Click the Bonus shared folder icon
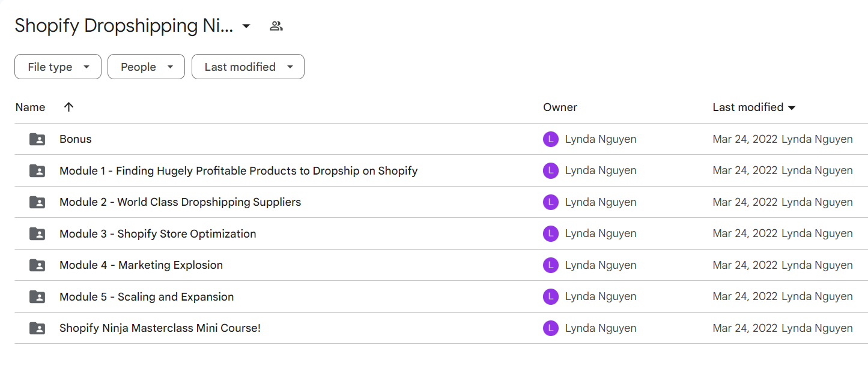Viewport: 868px width, 375px height. (37, 139)
